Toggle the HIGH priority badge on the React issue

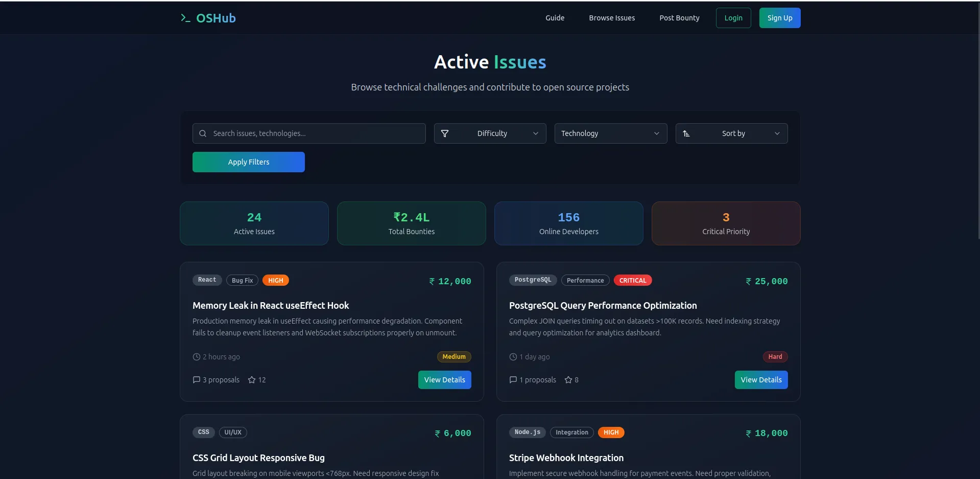pyautogui.click(x=276, y=280)
